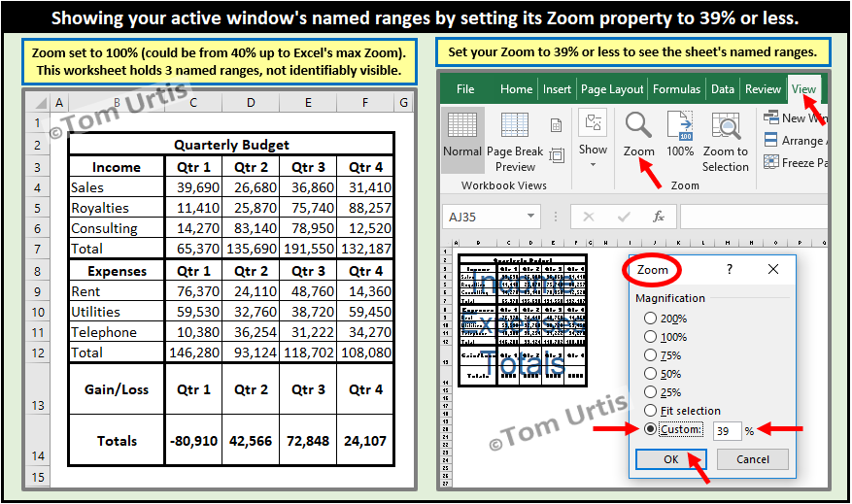Switch to the Insert tab
Image resolution: width=852 pixels, height=504 pixels.
click(x=557, y=89)
